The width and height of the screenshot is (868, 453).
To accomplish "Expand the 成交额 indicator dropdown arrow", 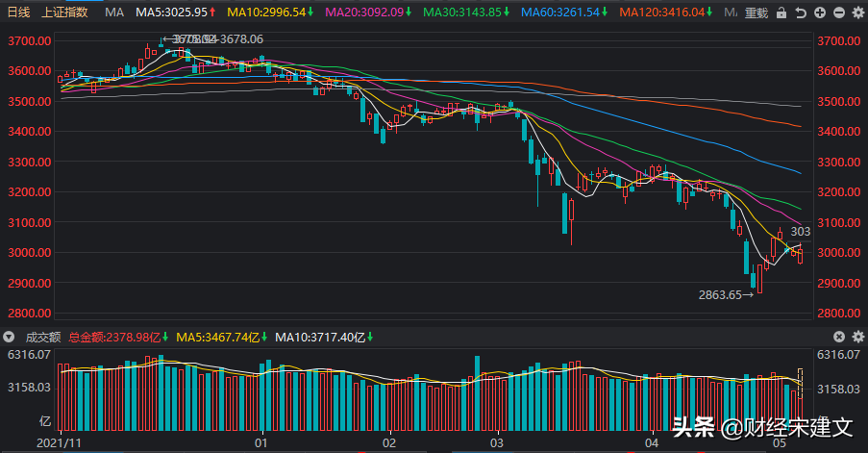I will click(9, 337).
